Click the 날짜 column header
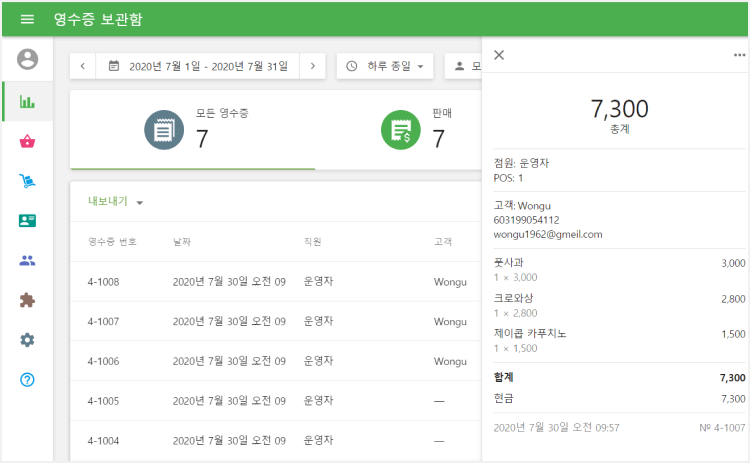The width and height of the screenshot is (750, 463). coord(182,242)
